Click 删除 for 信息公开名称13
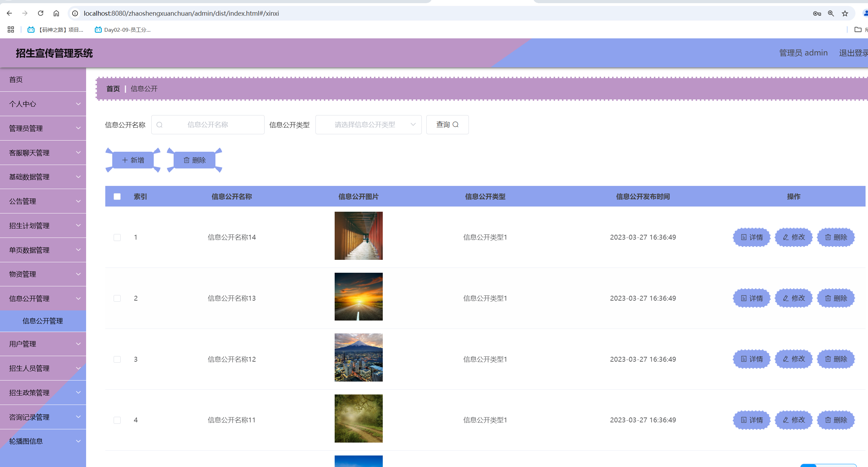Image resolution: width=868 pixels, height=467 pixels. click(x=836, y=298)
